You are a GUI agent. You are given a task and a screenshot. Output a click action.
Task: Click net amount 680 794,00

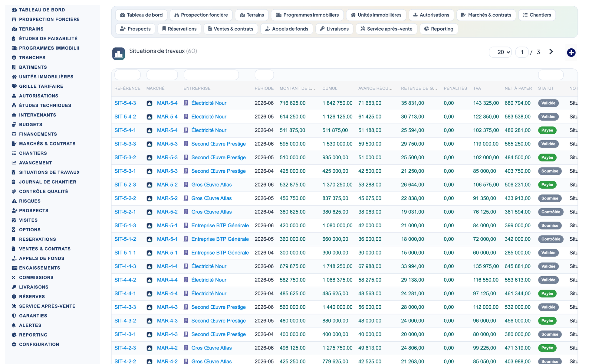(518, 103)
